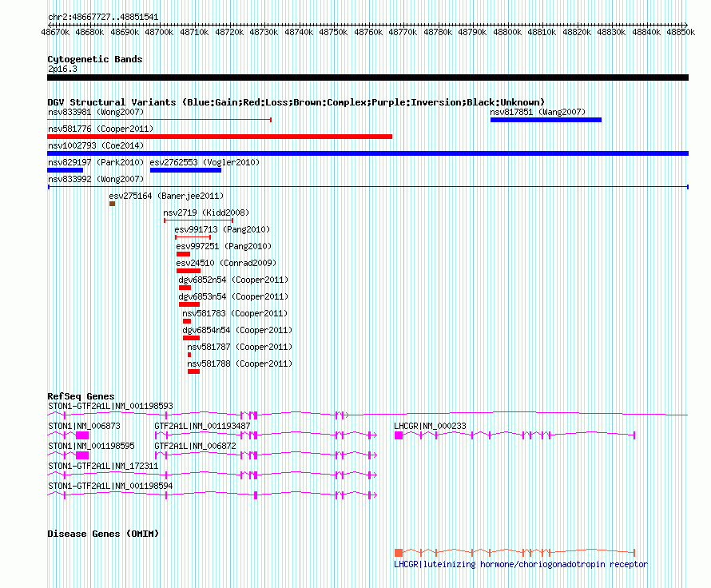The image size is (711, 588).
Task: Click the STON1-GTF2A1L|NM_001198593 gene label
Action: 110,406
